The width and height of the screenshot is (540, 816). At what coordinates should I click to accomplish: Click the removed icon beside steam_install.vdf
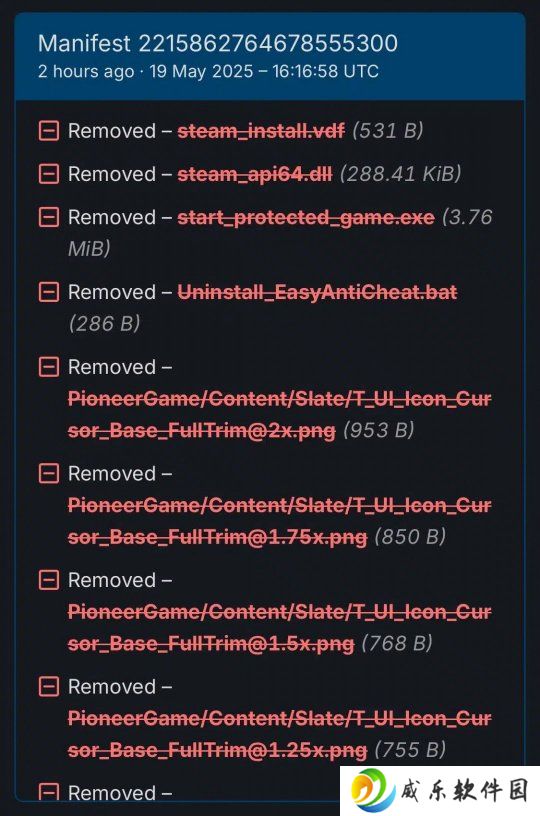(48, 131)
